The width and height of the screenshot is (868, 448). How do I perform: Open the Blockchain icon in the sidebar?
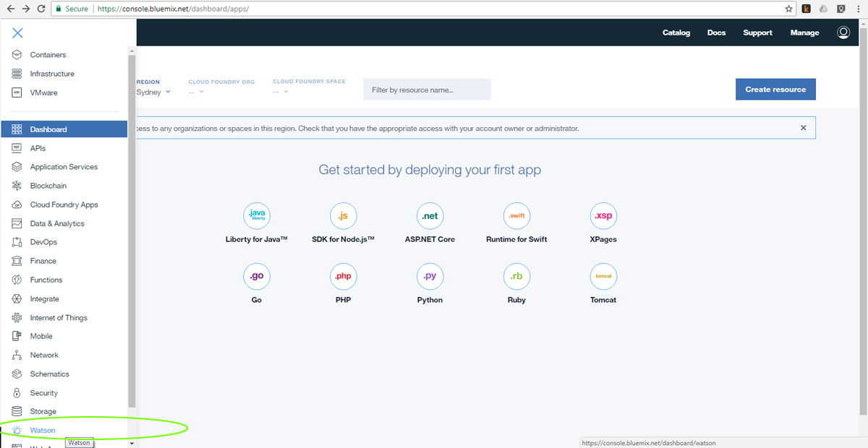[x=17, y=186]
